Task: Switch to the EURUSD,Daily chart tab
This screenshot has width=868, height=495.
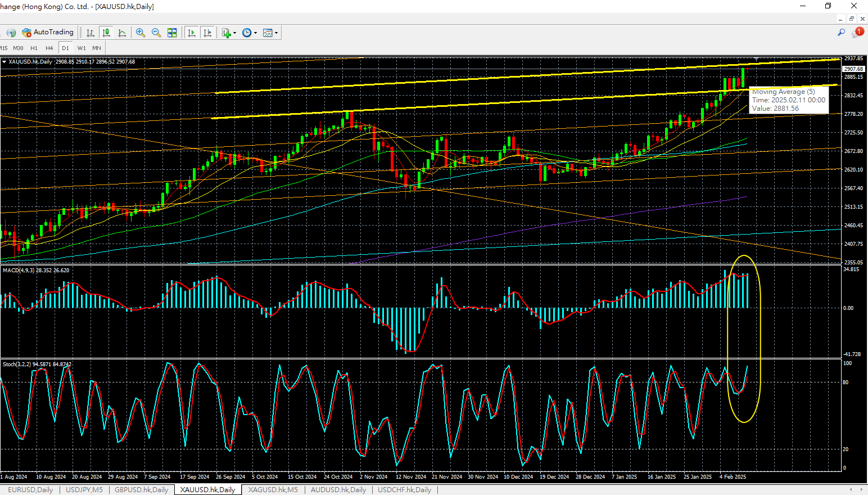Action: coord(30,490)
